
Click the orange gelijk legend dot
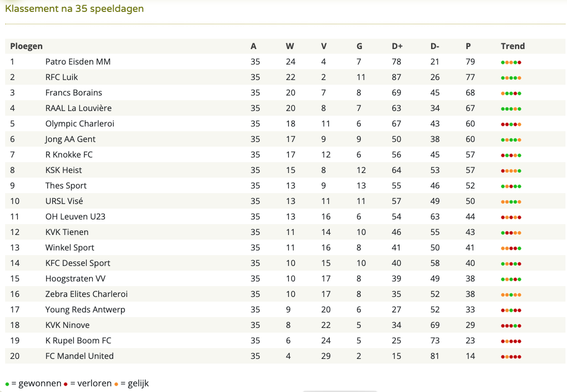pos(116,384)
